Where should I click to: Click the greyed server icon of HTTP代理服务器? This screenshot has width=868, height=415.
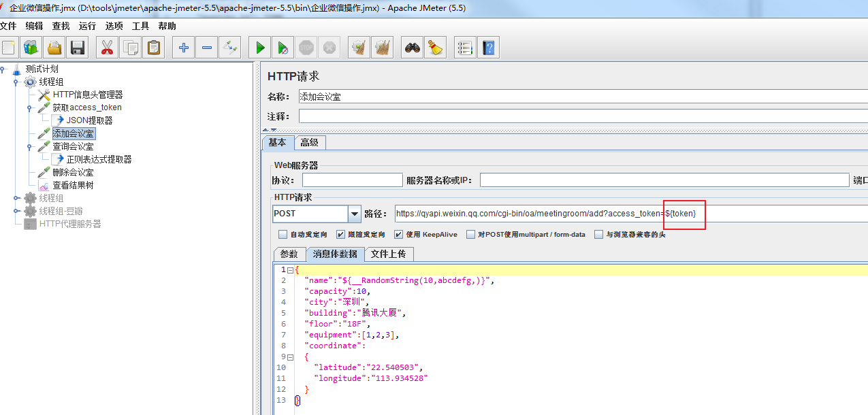tap(30, 224)
